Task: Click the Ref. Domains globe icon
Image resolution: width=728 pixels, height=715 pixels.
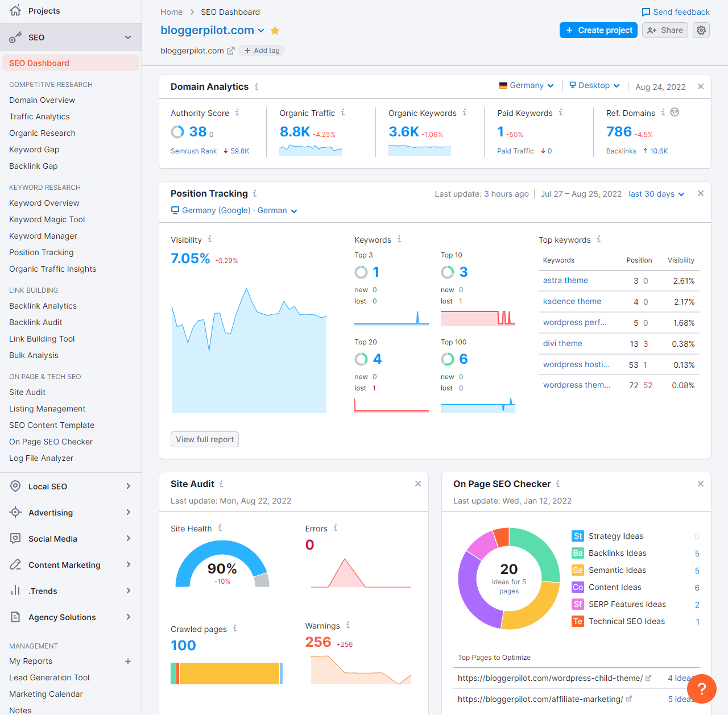Action: [675, 113]
